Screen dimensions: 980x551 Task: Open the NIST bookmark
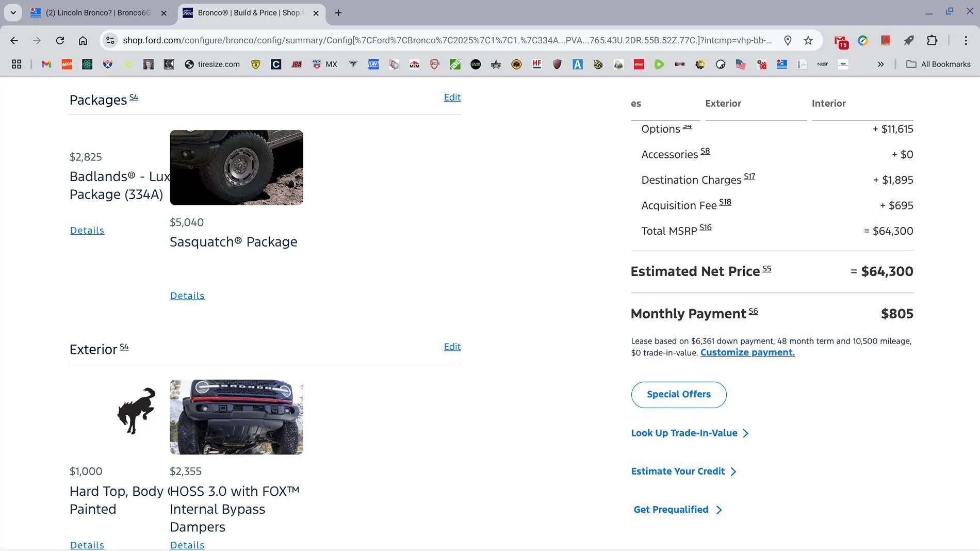click(x=823, y=64)
